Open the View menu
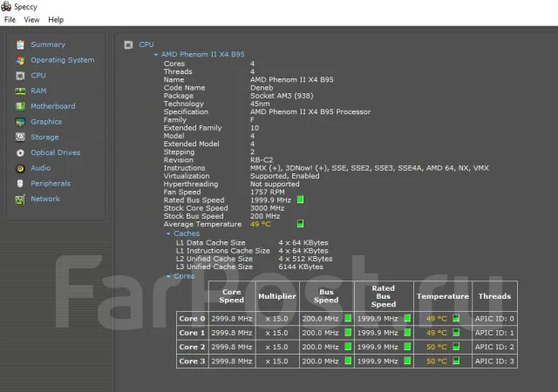The width and height of the screenshot is (558, 392). point(31,19)
